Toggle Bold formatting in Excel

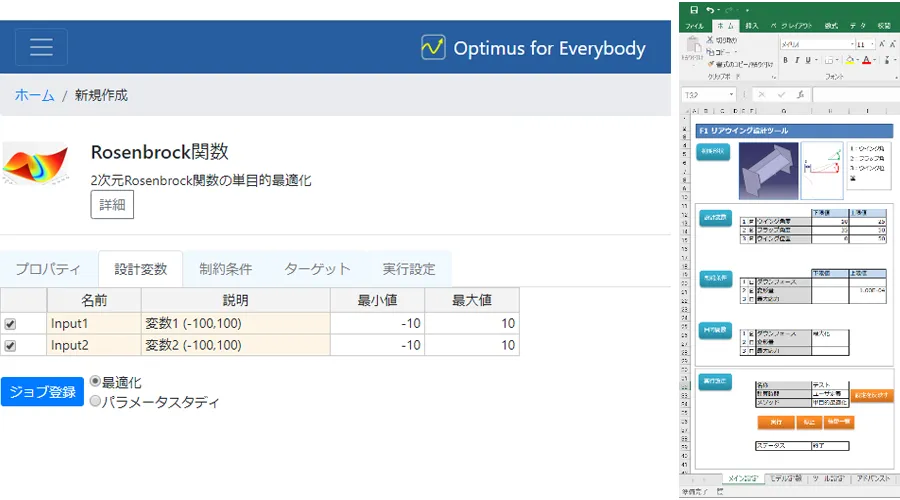pyautogui.click(x=785, y=60)
